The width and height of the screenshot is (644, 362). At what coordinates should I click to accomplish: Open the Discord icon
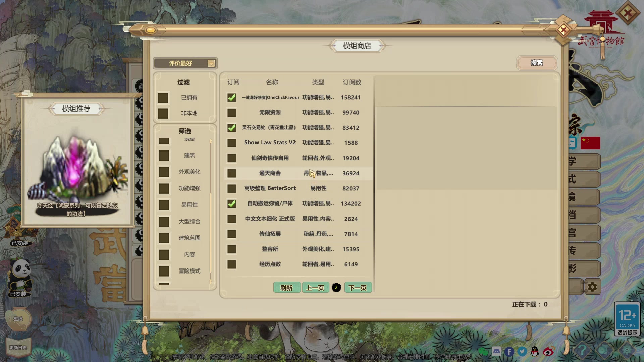[x=496, y=351]
